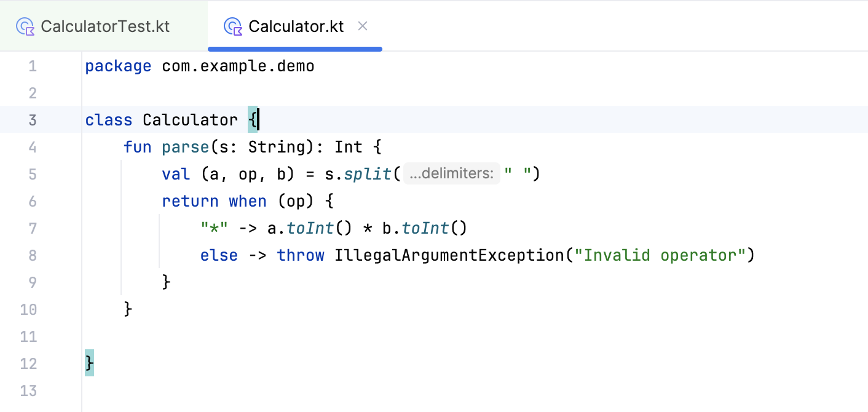Click line number 7 in the gutter
868x412 pixels.
pyautogui.click(x=33, y=228)
